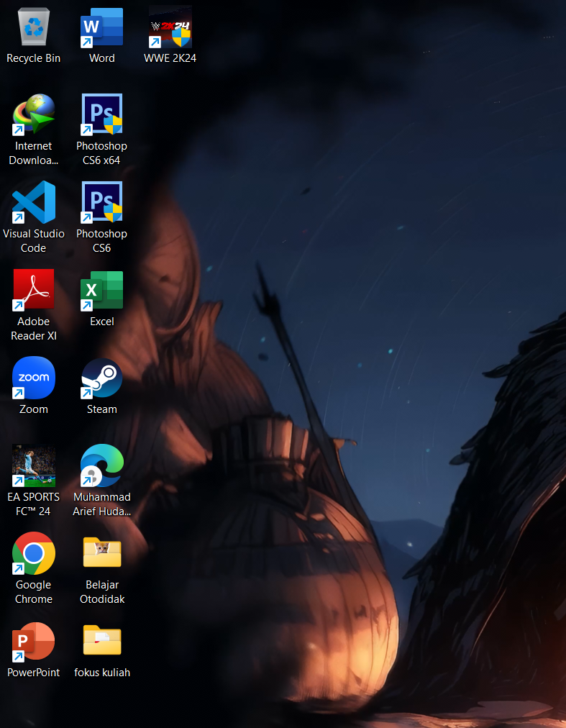Image resolution: width=566 pixels, height=728 pixels.
Task: Select the PowerPoint shortcut icon
Action: (34, 641)
